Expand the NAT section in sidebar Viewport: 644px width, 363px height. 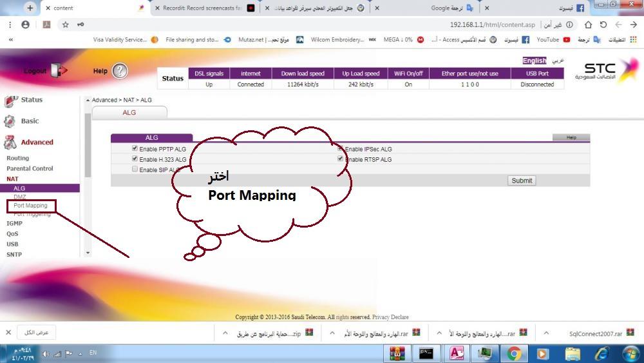12,179
